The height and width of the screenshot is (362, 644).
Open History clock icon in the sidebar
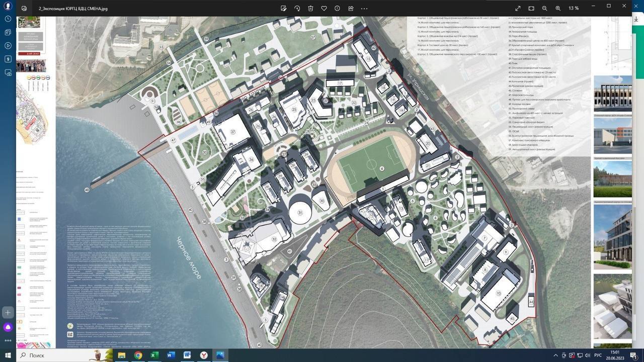click(x=8, y=19)
